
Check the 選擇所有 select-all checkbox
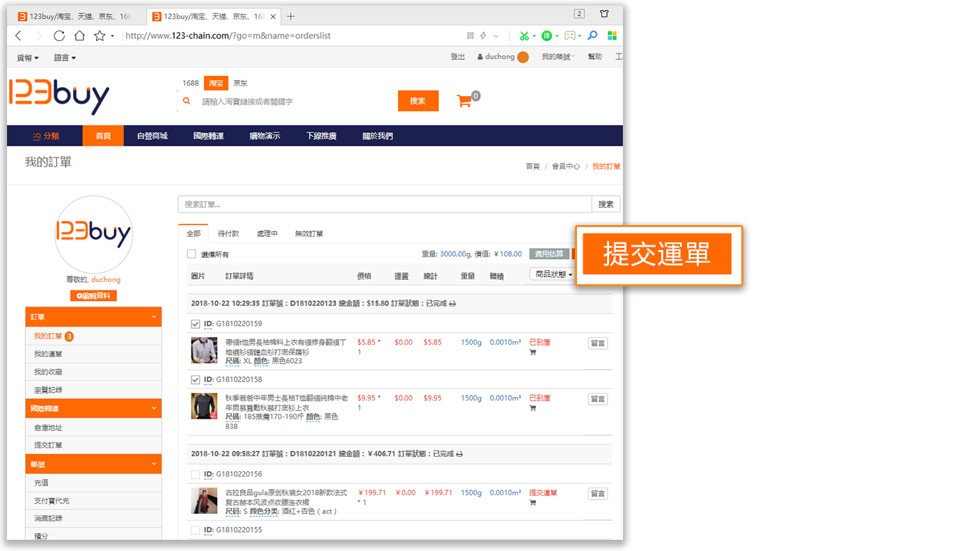191,254
